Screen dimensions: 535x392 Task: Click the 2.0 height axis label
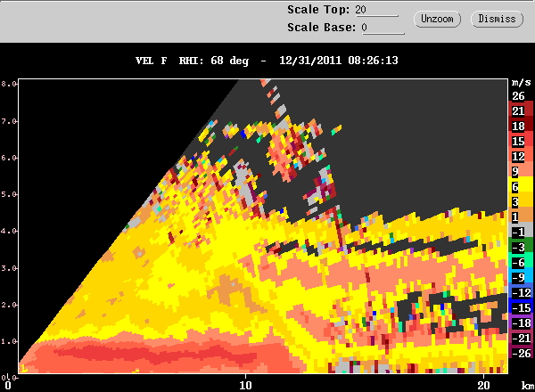[9, 305]
